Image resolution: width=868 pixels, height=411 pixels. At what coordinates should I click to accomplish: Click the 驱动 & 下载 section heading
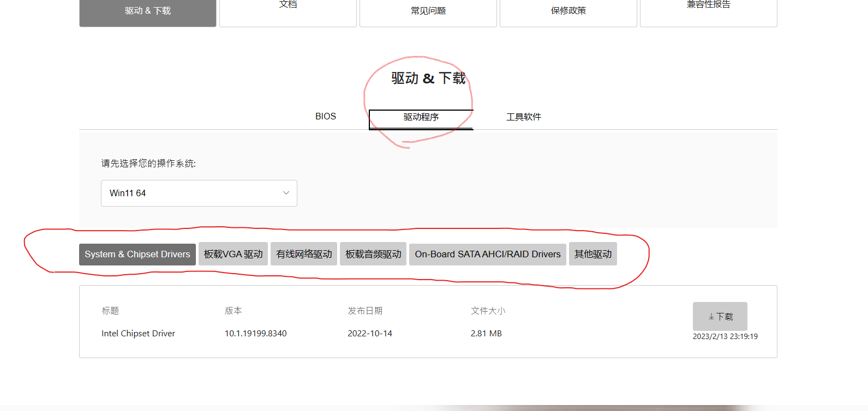[428, 78]
